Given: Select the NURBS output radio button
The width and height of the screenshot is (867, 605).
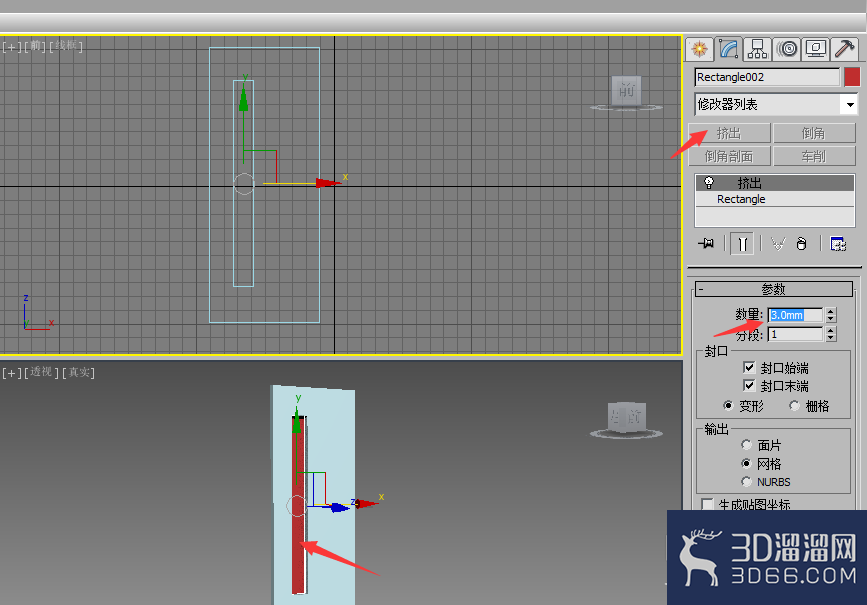Looking at the screenshot, I should point(746,482).
